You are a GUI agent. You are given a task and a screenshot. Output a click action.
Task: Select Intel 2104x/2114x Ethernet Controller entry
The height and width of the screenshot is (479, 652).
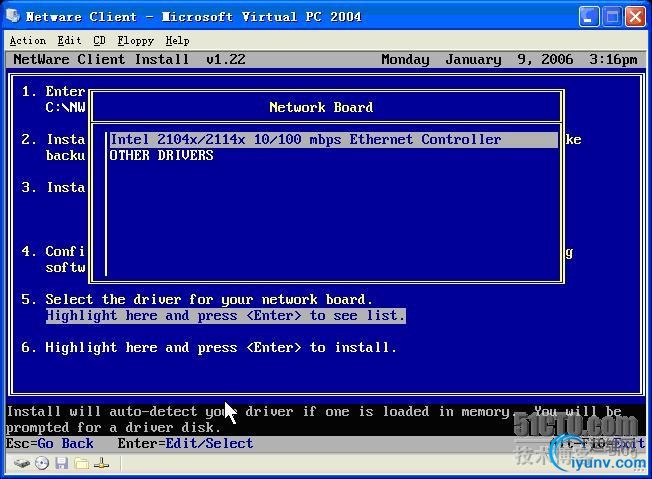pos(333,139)
